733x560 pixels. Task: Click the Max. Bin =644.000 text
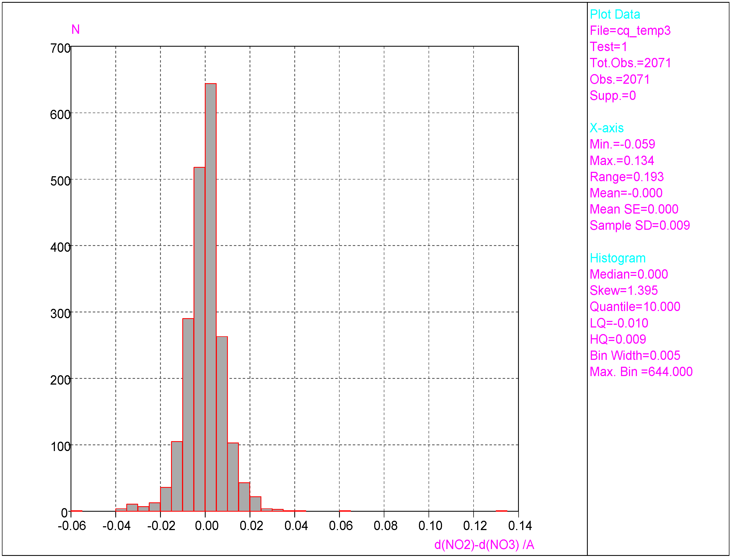pyautogui.click(x=641, y=372)
